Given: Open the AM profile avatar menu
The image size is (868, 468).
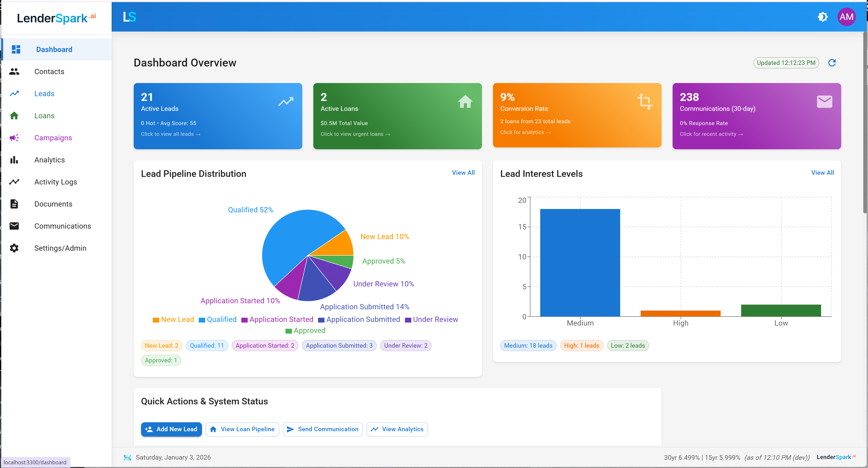Looking at the screenshot, I should (846, 17).
